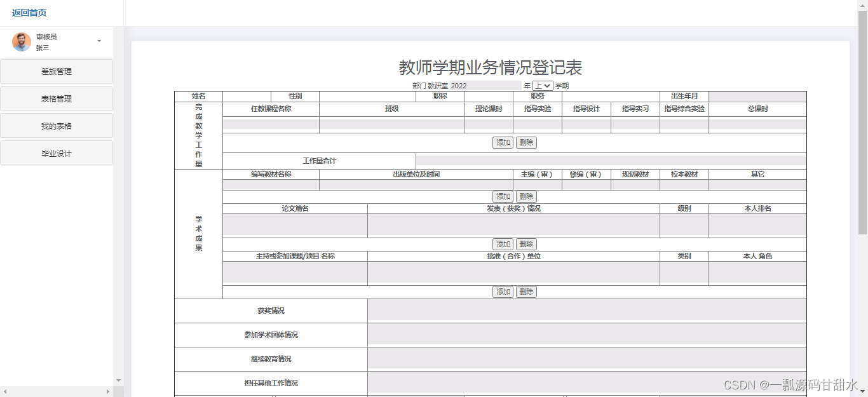Open the user account dropdown next to 审核员
The height and width of the screenshot is (397, 868).
click(x=99, y=41)
